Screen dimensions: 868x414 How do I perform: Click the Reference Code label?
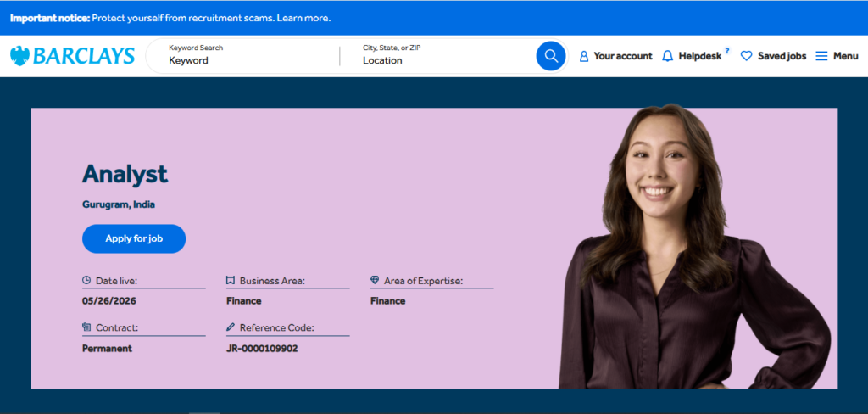point(277,328)
